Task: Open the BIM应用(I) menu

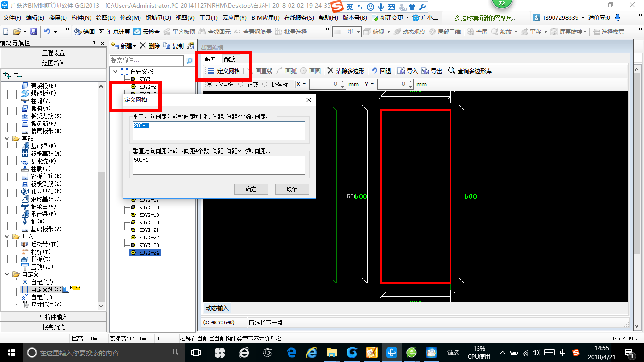Action: point(265,17)
